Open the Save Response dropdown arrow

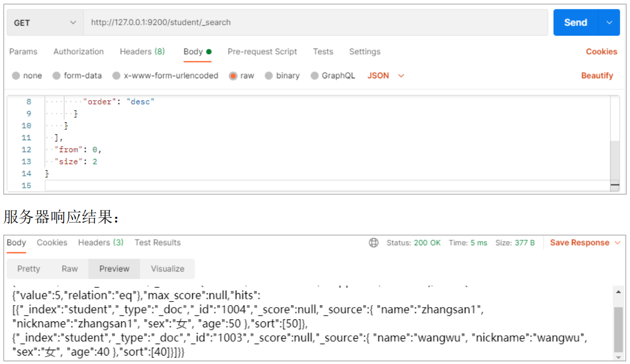(618, 243)
